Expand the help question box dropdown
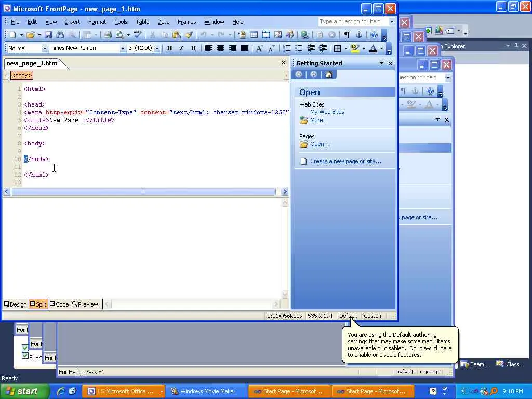Image resolution: width=532 pixels, height=399 pixels. 392,22
